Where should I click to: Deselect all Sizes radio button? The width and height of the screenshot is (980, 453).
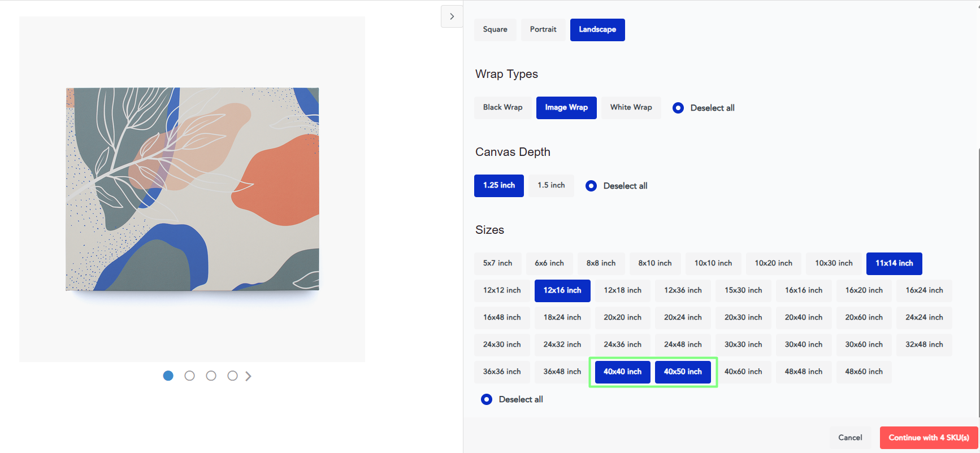tap(487, 399)
